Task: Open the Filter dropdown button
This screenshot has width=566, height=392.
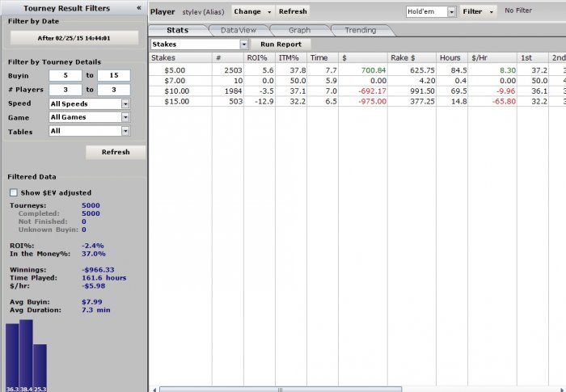Action: pyautogui.click(x=478, y=11)
